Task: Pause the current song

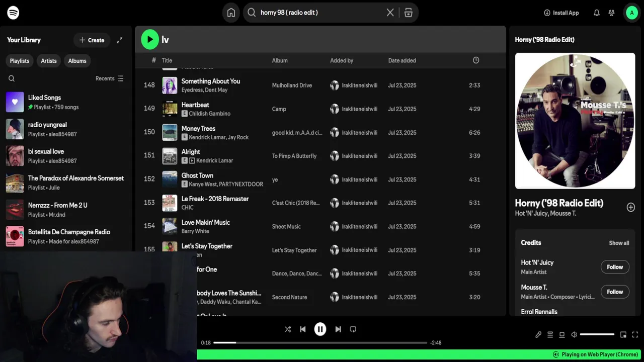Action: coord(320,329)
